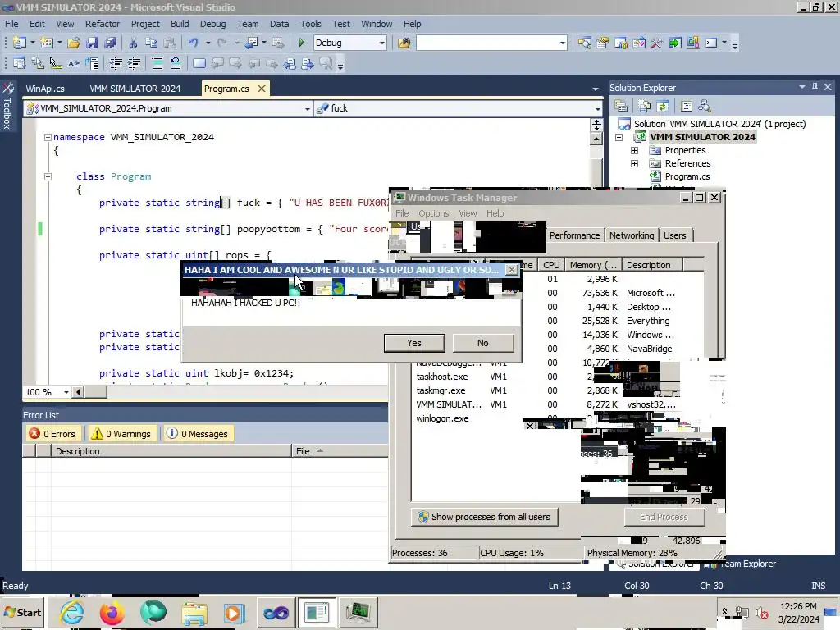The width and height of the screenshot is (840, 630).
Task: Click No in the hacked message dialog
Action: tap(482, 343)
